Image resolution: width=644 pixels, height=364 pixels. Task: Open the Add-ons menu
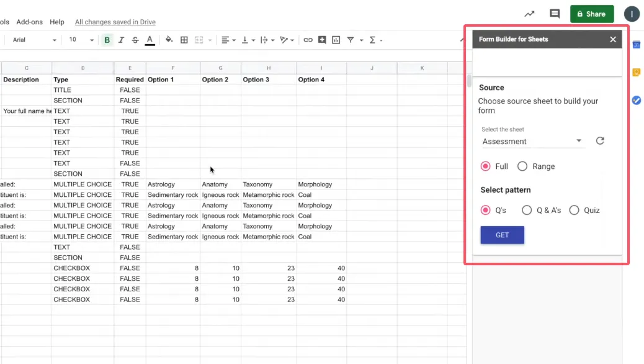point(30,22)
